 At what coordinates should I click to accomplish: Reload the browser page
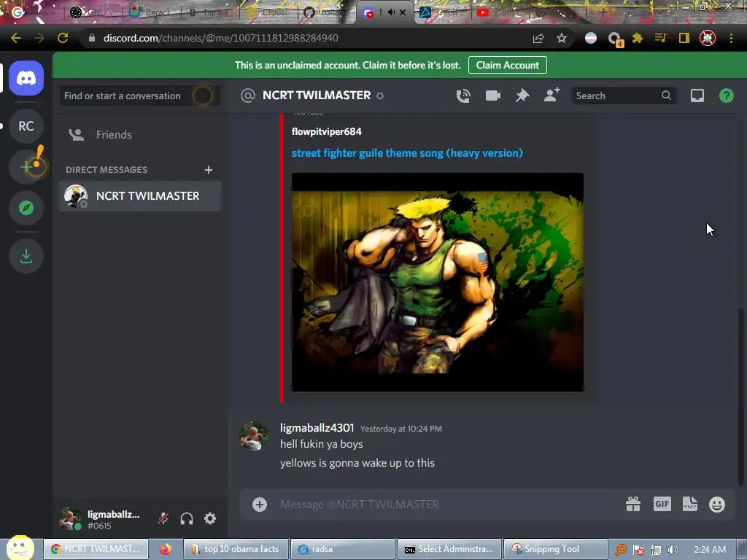(63, 38)
